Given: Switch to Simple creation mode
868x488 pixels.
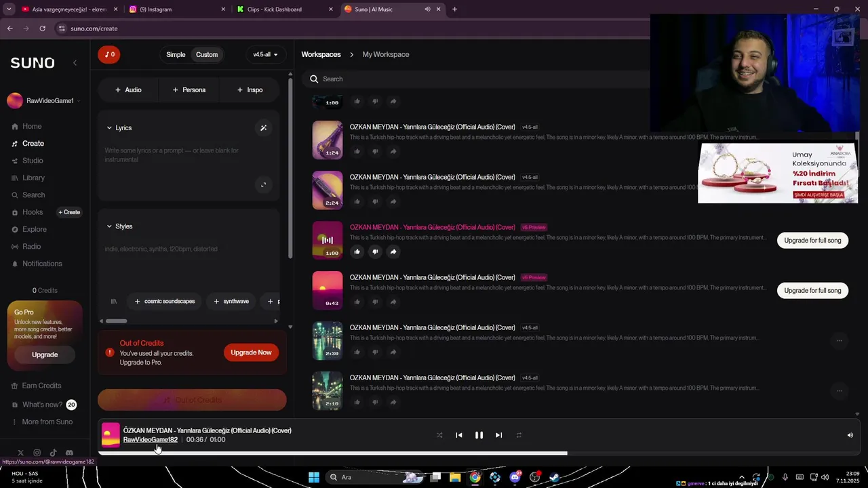Looking at the screenshot, I should click(176, 55).
